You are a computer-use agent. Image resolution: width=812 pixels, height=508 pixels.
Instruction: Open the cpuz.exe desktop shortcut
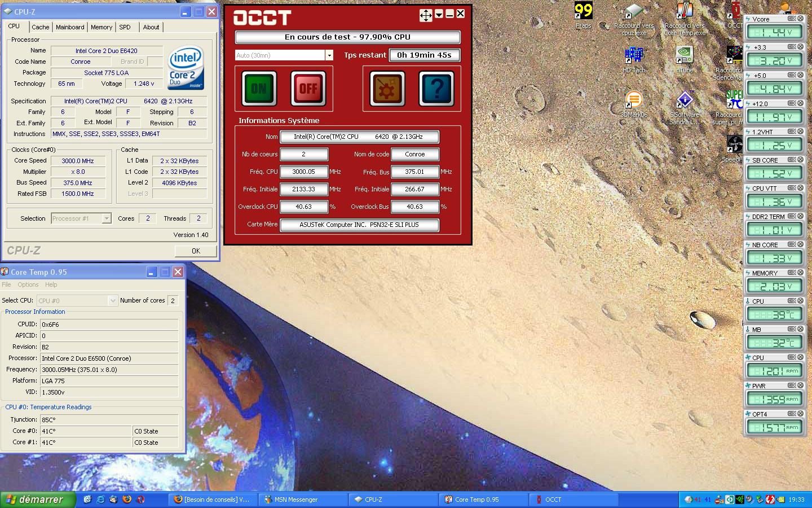coord(634,19)
